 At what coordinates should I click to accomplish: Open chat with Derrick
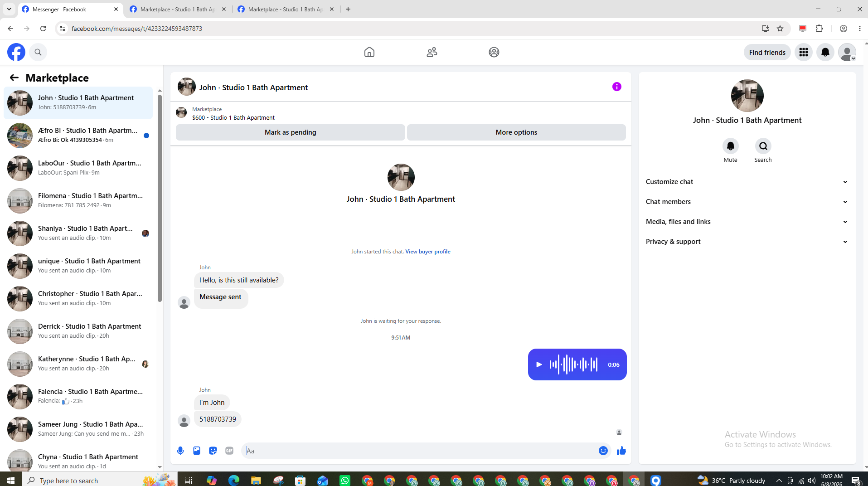(x=78, y=331)
